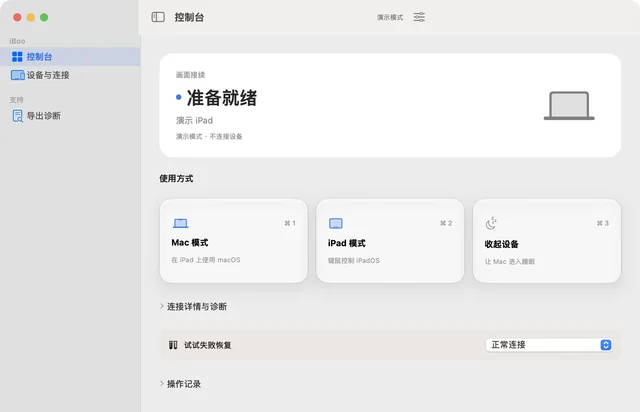The width and height of the screenshot is (640, 412).
Task: Click the 收起设备 moon sleep icon
Action: 491,223
